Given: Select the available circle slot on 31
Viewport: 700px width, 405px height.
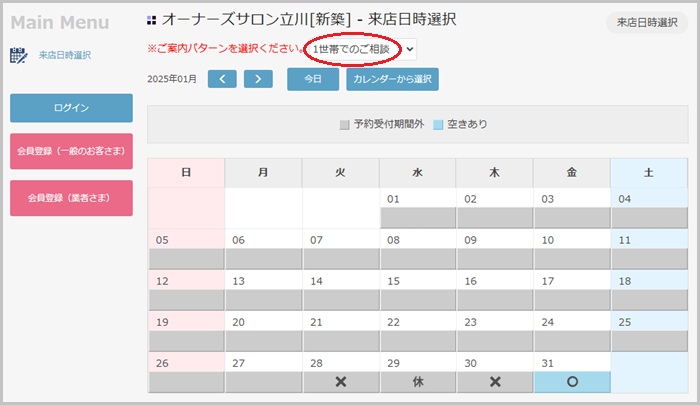Looking at the screenshot, I should point(572,382).
